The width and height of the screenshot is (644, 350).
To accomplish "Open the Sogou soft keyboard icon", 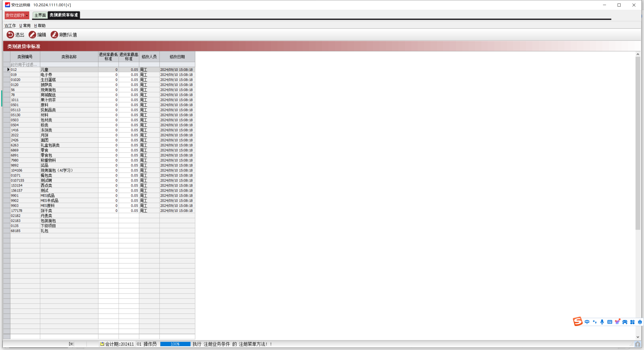I will [x=610, y=322].
